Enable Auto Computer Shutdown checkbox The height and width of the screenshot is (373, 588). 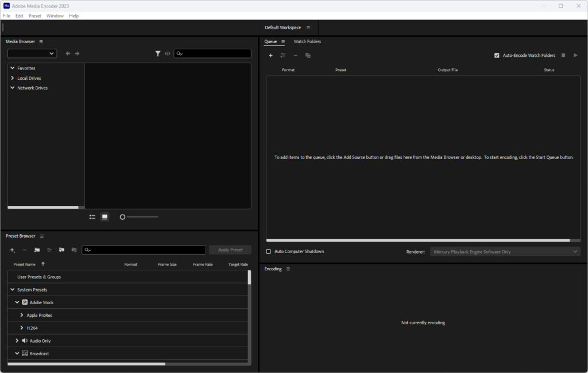click(269, 251)
